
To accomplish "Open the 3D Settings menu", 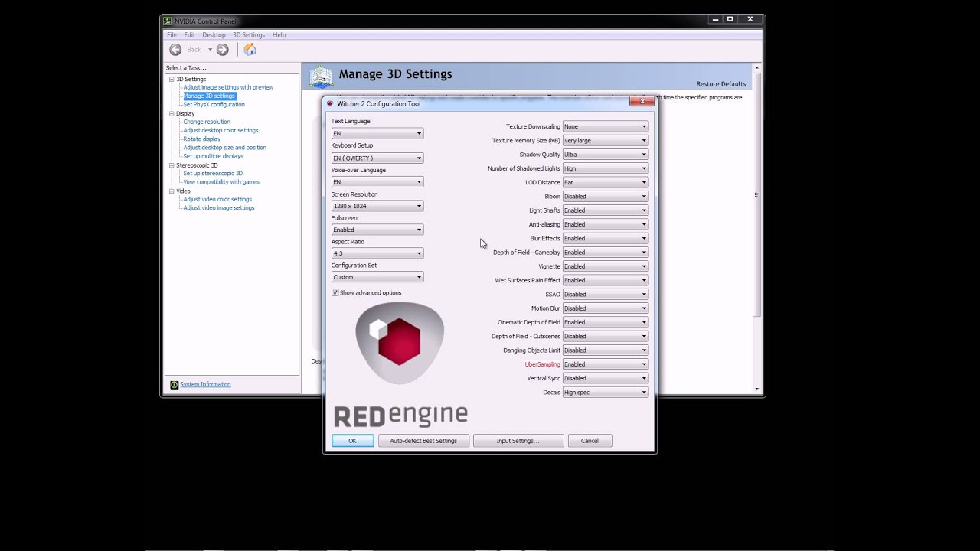I will 249,35.
